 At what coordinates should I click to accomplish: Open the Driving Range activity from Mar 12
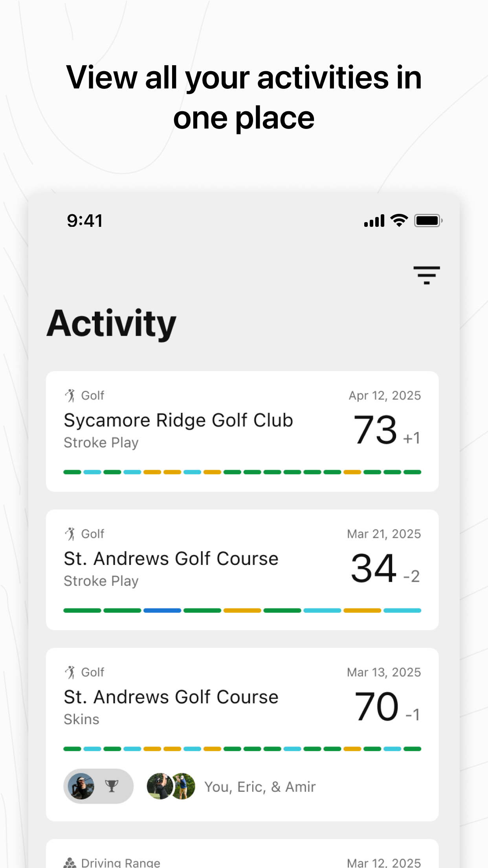pos(242,854)
